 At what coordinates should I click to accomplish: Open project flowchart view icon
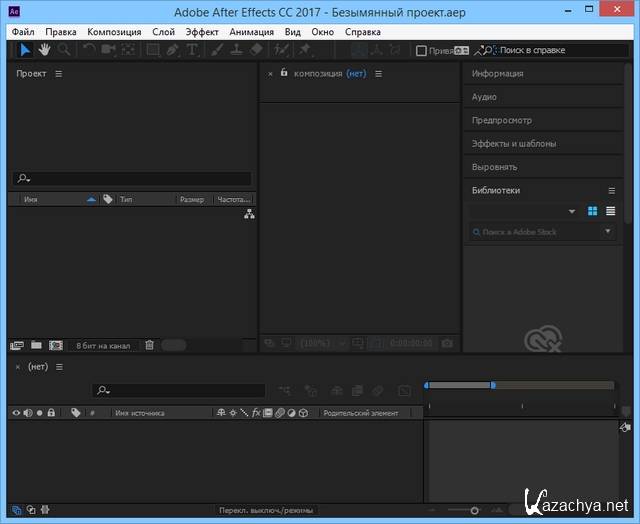tap(249, 214)
